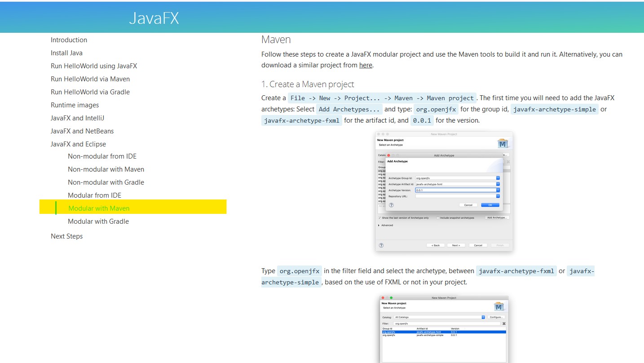Click the wizard help icon beside the Back button
644x363 pixels.
point(381,245)
